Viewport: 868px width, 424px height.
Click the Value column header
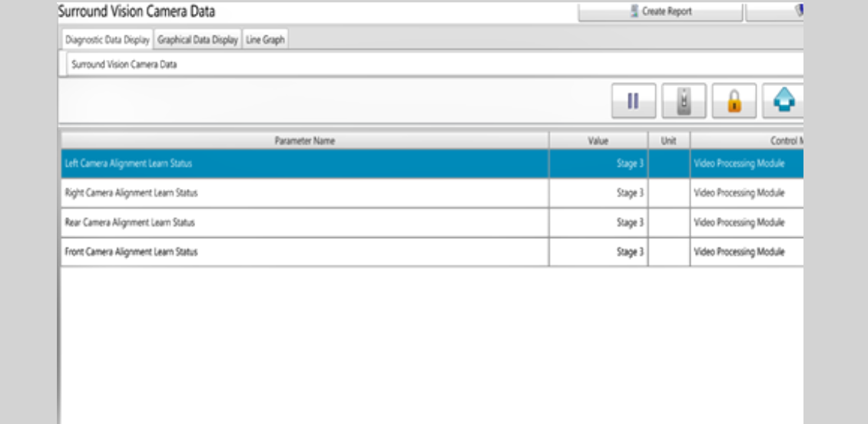[598, 141]
